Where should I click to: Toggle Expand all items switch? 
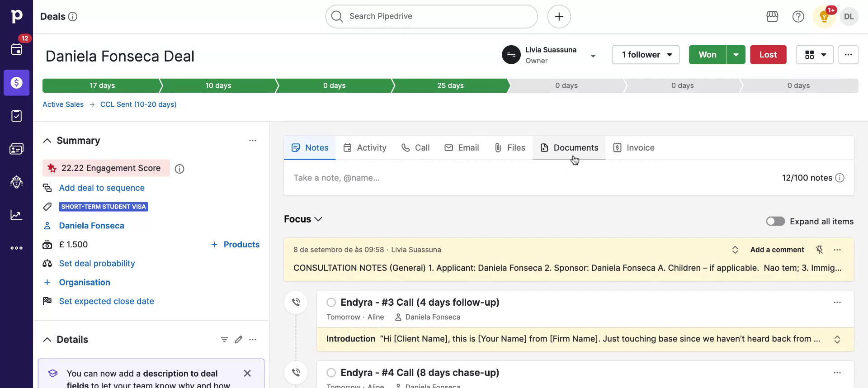(775, 221)
